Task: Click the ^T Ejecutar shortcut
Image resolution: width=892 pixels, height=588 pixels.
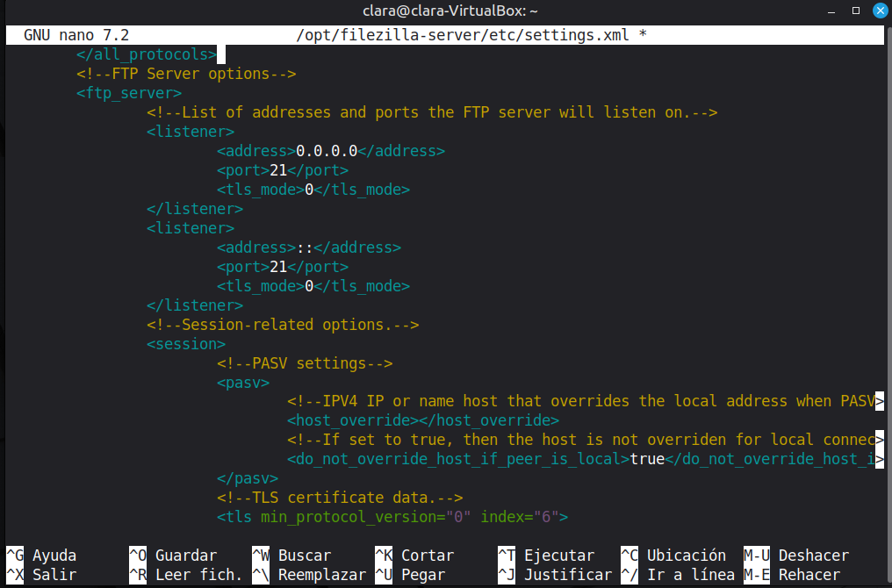Action: click(546, 556)
